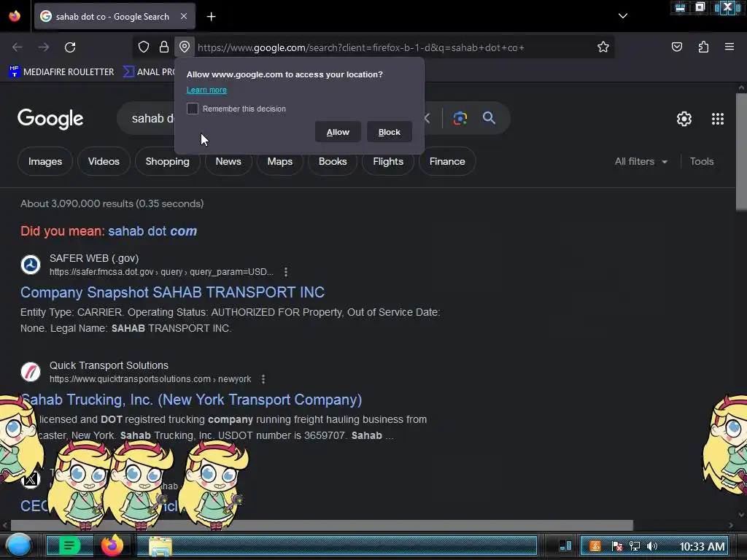
Task: Click the Google Lens camera search icon
Action: click(x=460, y=118)
